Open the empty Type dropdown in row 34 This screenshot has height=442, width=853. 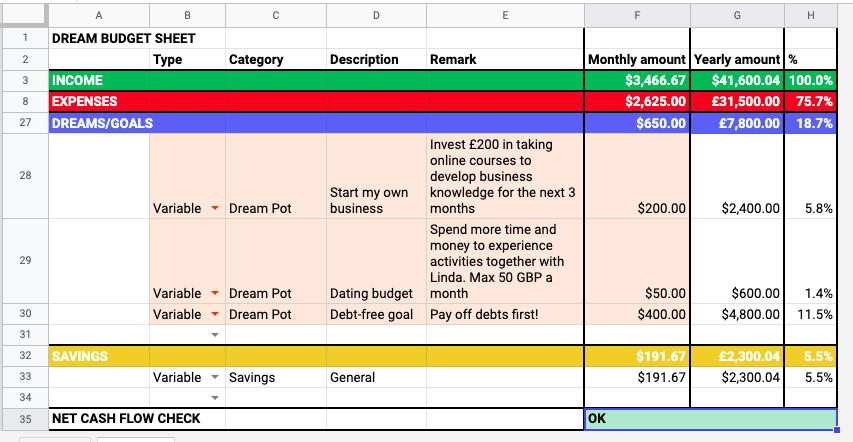(x=214, y=398)
